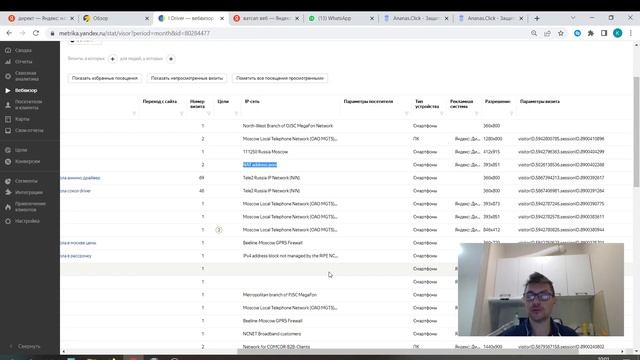This screenshot has height=360, width=640.
Task: Open filter under Рекламная система column
Action: pos(476,113)
